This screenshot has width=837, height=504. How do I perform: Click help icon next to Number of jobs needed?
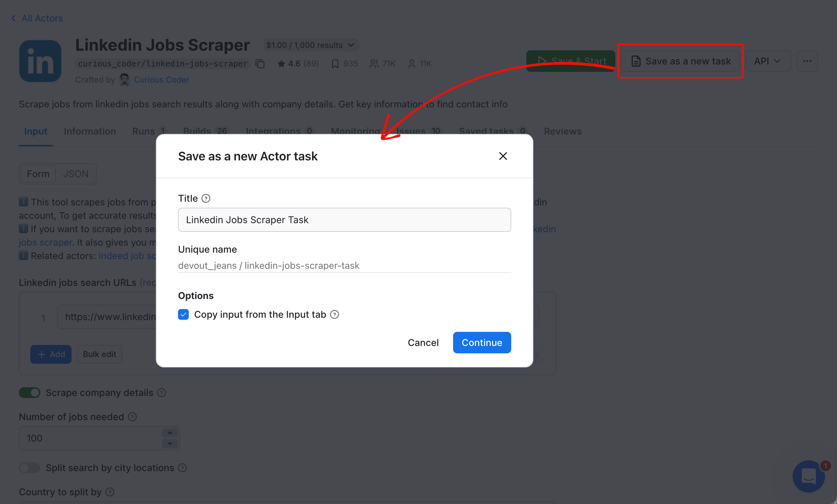132,417
